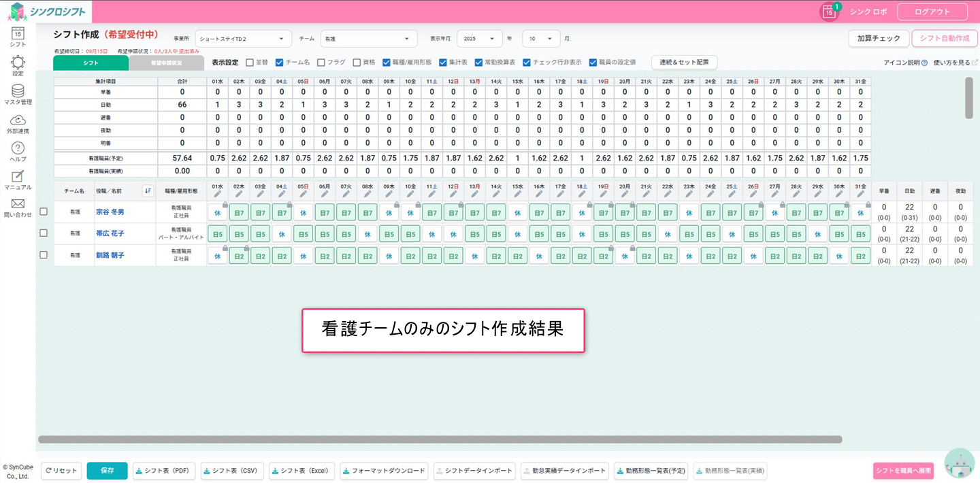Enable the 並替 checkbox
980x483 pixels.
point(250,62)
